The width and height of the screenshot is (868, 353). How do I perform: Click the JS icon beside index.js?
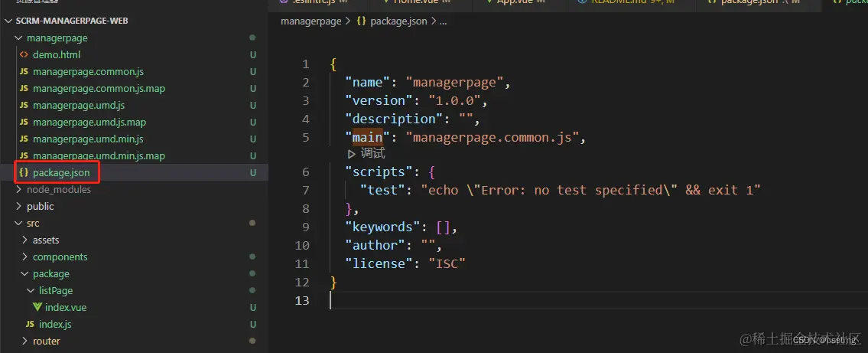pyautogui.click(x=30, y=324)
